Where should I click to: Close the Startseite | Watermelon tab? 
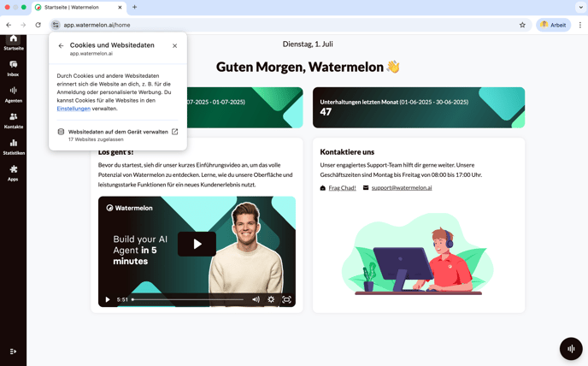pyautogui.click(x=120, y=7)
